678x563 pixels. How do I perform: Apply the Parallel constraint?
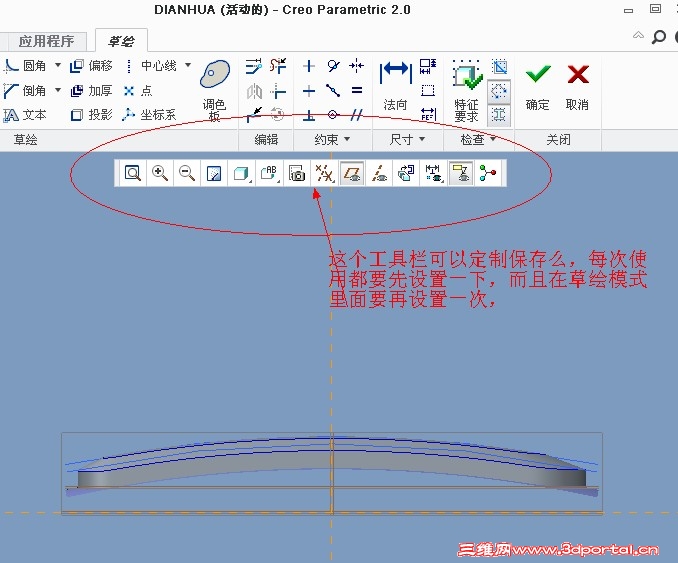pos(357,115)
